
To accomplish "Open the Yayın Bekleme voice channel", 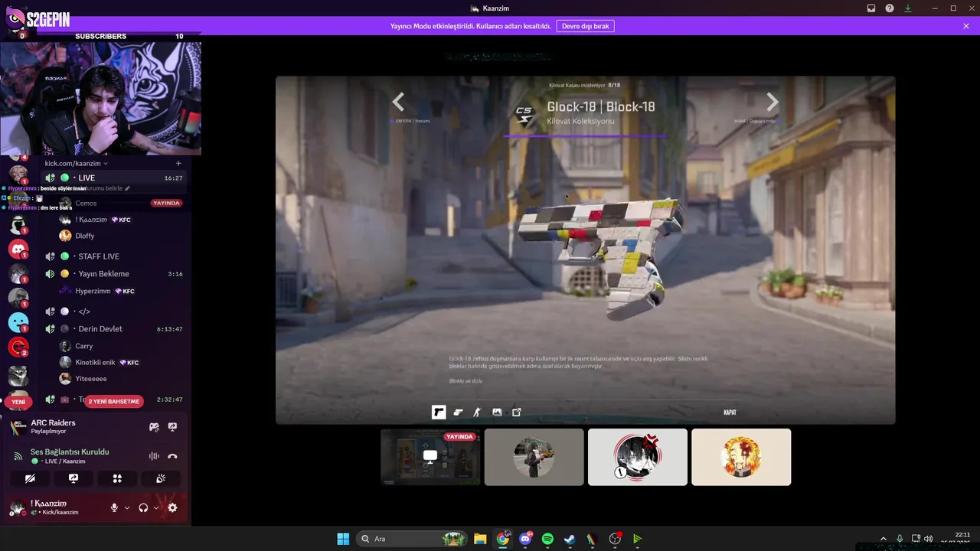I will pos(114,274).
